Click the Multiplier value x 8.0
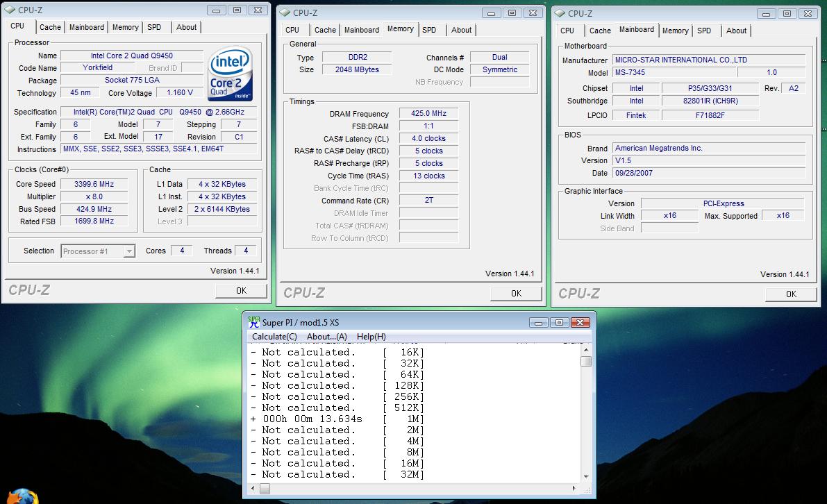The width and height of the screenshot is (827, 504). click(94, 196)
